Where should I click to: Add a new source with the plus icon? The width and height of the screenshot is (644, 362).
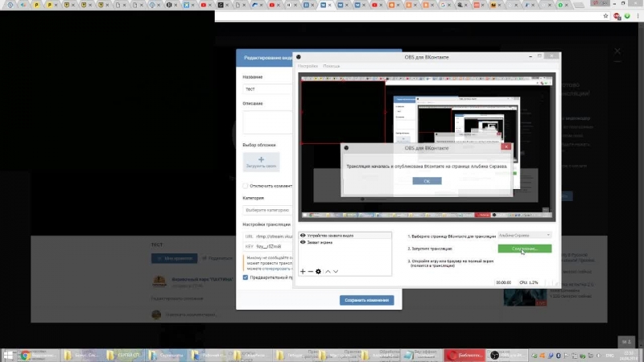tap(303, 271)
